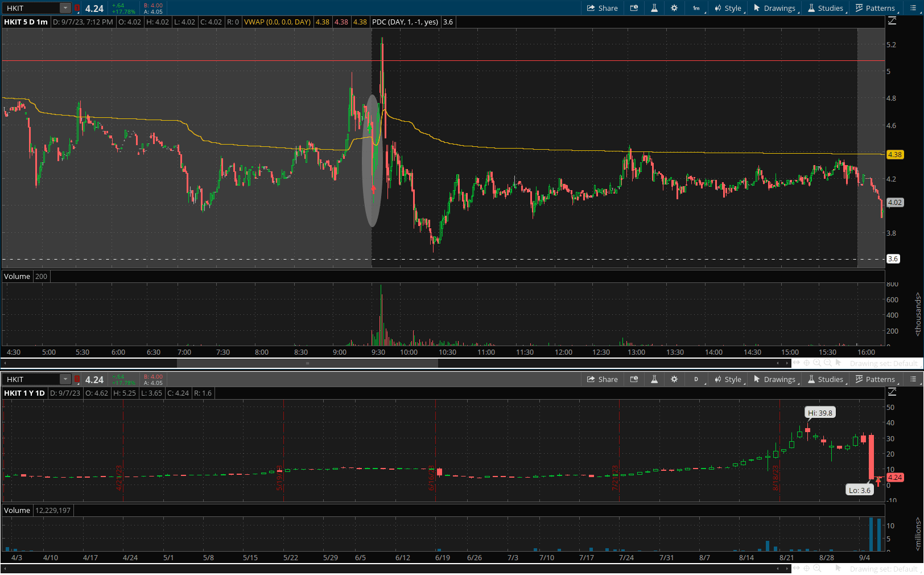924x575 pixels.
Task: Open the top chart's alert calendar icon
Action: click(x=634, y=8)
